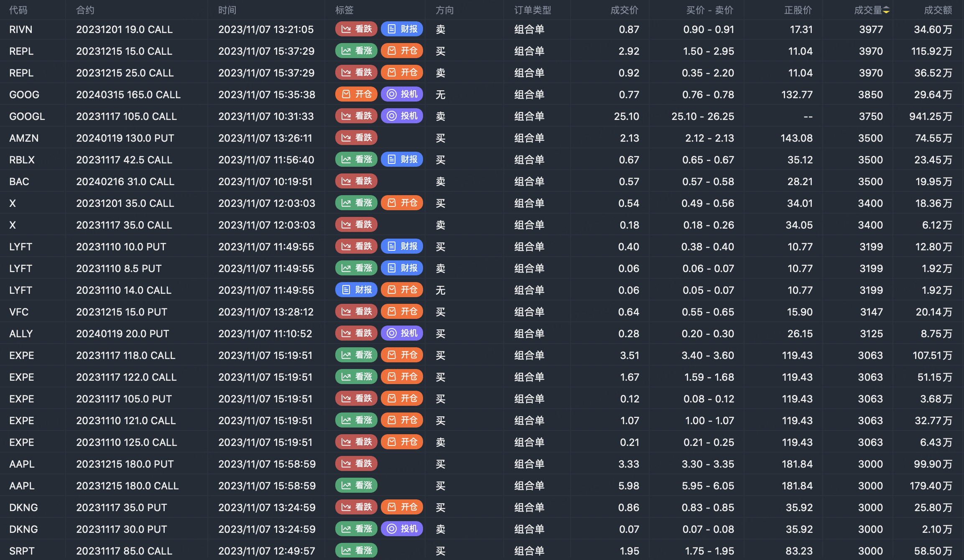Click turnover value 179.40万
The image size is (964, 560).
pos(931,486)
